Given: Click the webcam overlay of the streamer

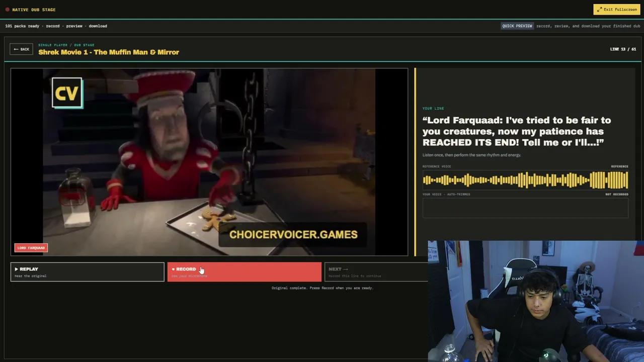Looking at the screenshot, I should tap(536, 301).
